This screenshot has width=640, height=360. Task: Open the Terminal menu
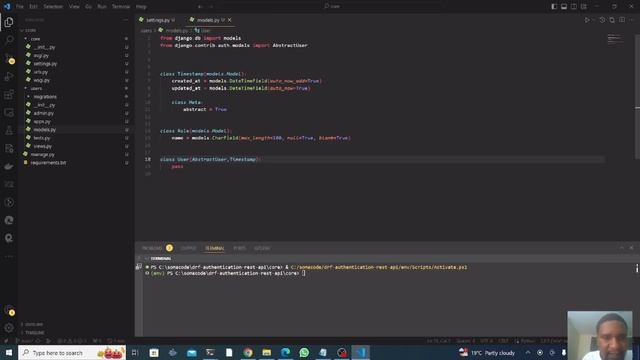click(121, 7)
